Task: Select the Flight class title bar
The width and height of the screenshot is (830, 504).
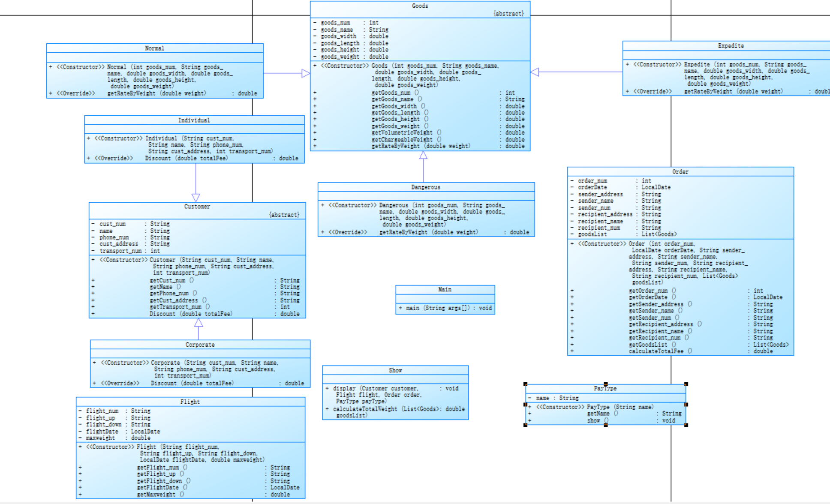Action: [190, 402]
